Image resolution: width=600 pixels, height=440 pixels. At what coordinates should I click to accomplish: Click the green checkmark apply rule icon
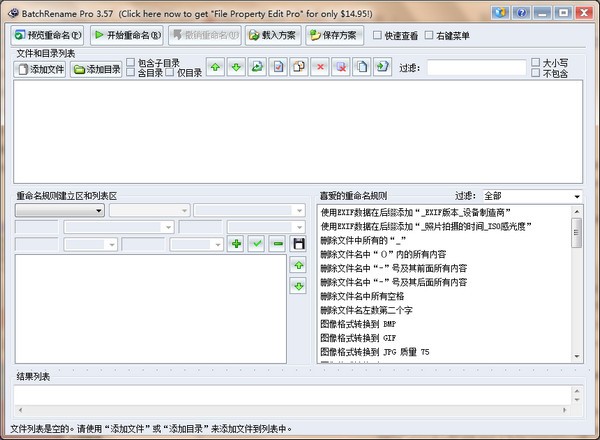click(257, 243)
